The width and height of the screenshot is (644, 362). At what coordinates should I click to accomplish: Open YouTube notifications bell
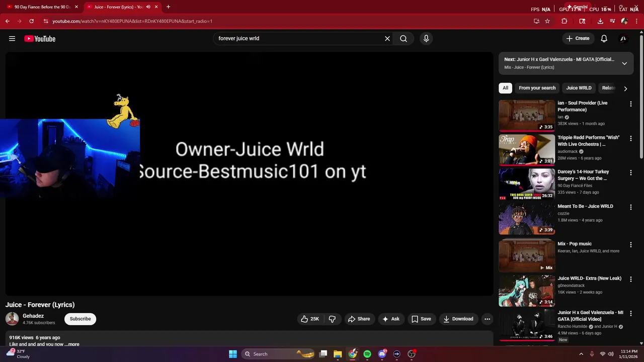[604, 39]
